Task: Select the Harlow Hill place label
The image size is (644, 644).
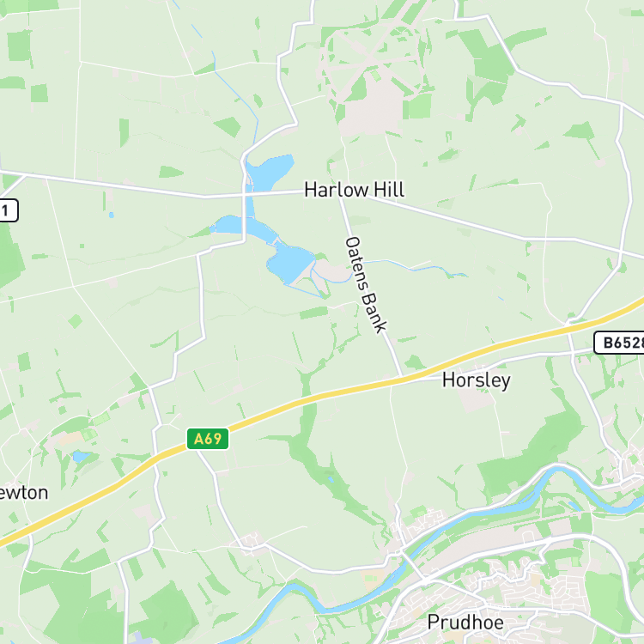Action: [354, 190]
